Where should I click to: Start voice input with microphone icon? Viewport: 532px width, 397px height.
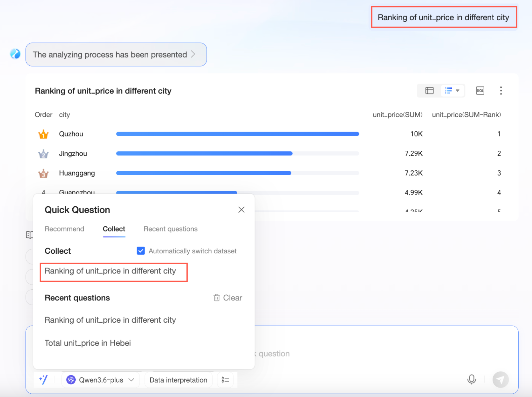471,380
